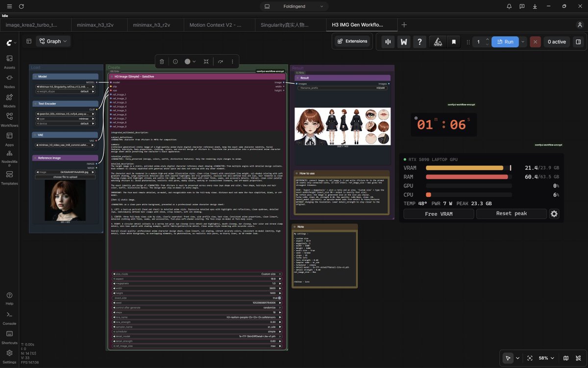Screen dimensions: 588x368
Task: Show node info from the selection toolbar
Action: [175, 61]
